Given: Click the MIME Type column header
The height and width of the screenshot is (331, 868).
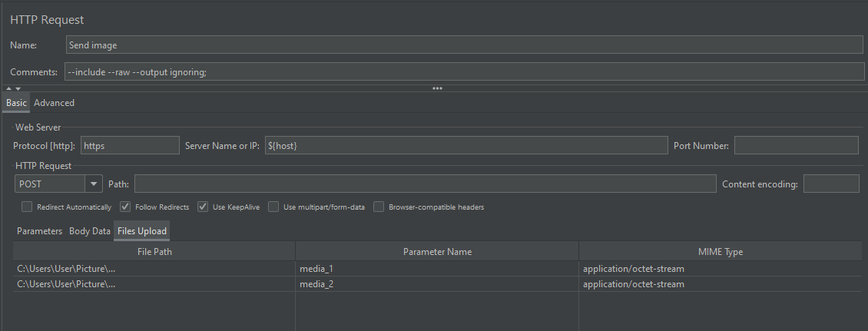Looking at the screenshot, I should pos(720,251).
